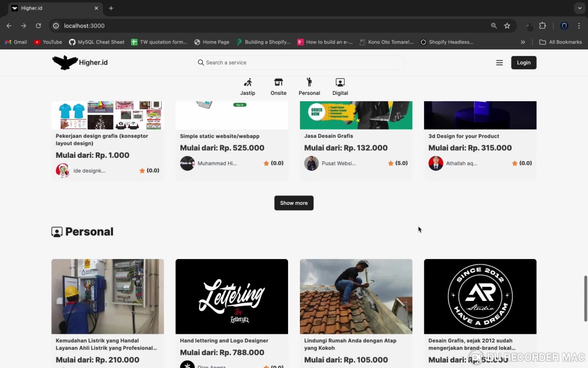Focus the Search a service field
The width and height of the screenshot is (588, 368).
300,62
